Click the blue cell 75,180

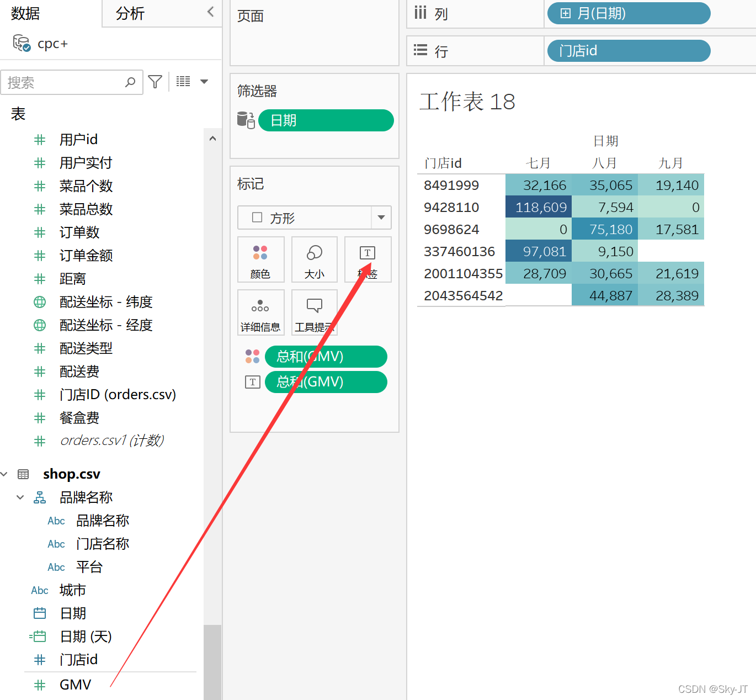tap(605, 229)
